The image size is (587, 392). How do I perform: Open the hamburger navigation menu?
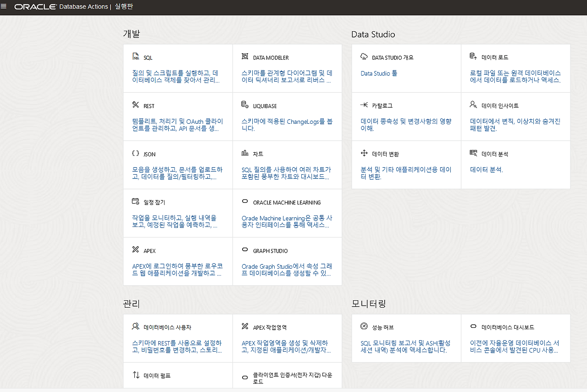[4, 6]
